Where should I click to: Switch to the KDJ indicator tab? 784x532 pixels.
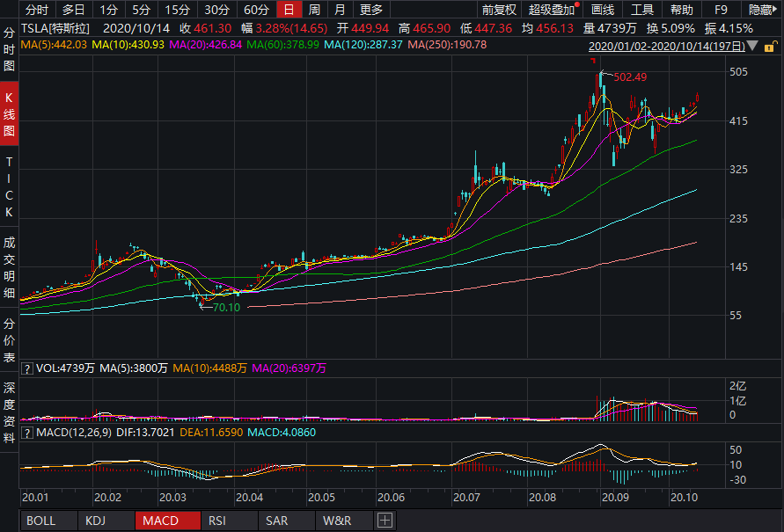[x=96, y=521]
